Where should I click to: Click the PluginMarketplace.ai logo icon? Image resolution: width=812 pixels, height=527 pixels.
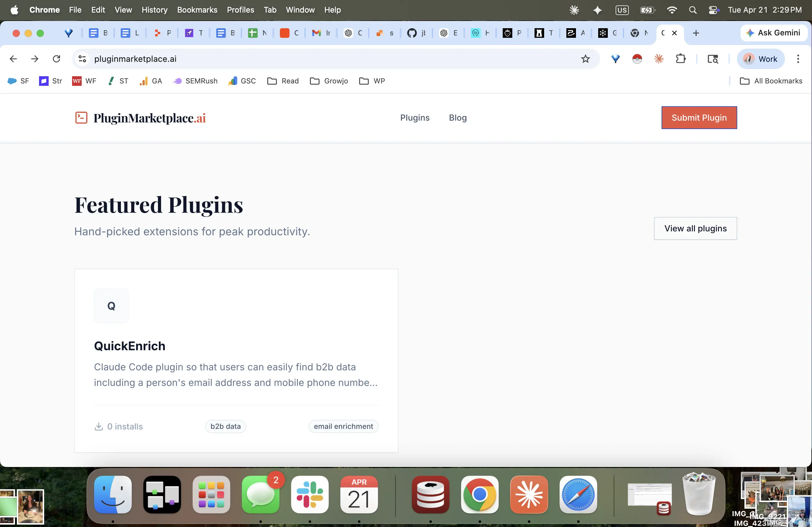coord(81,118)
